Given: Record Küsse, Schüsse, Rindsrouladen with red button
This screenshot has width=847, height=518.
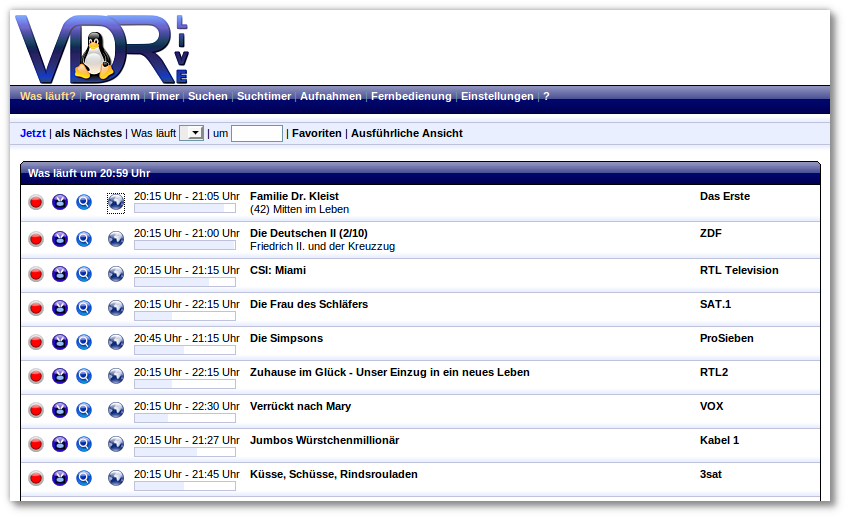Looking at the screenshot, I should click(x=36, y=479).
